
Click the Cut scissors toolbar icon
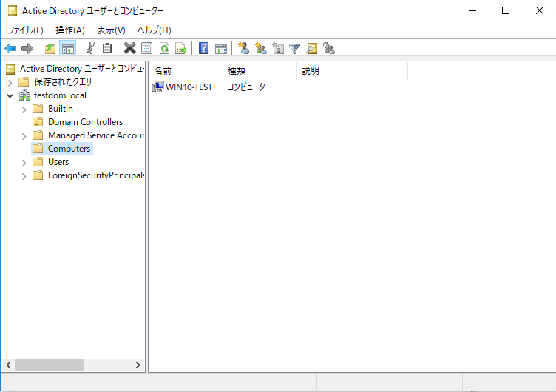[x=90, y=49]
